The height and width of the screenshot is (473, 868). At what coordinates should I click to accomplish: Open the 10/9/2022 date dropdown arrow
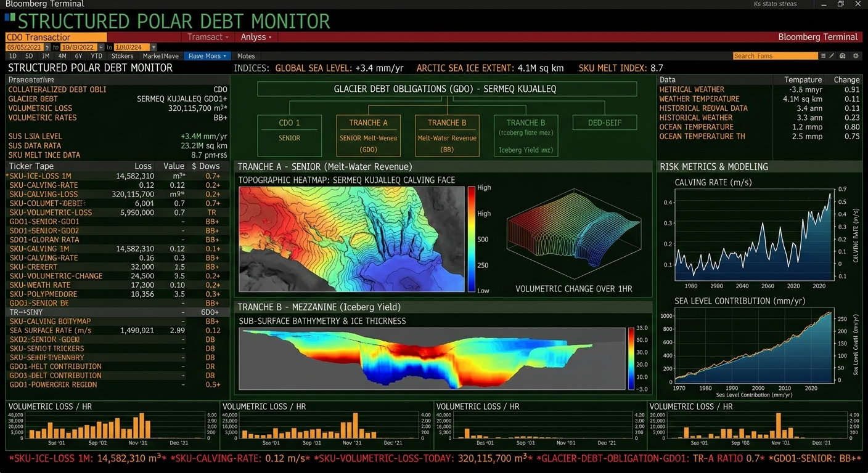point(101,47)
